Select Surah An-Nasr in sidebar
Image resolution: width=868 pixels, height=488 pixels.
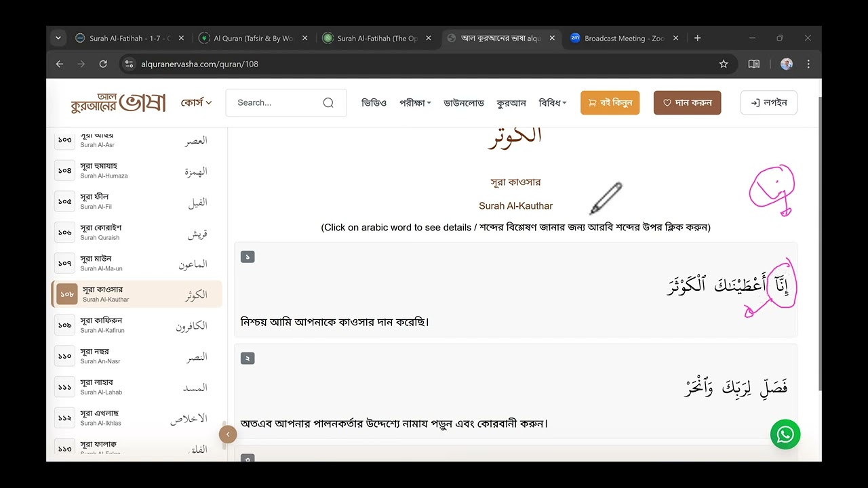pyautogui.click(x=136, y=357)
